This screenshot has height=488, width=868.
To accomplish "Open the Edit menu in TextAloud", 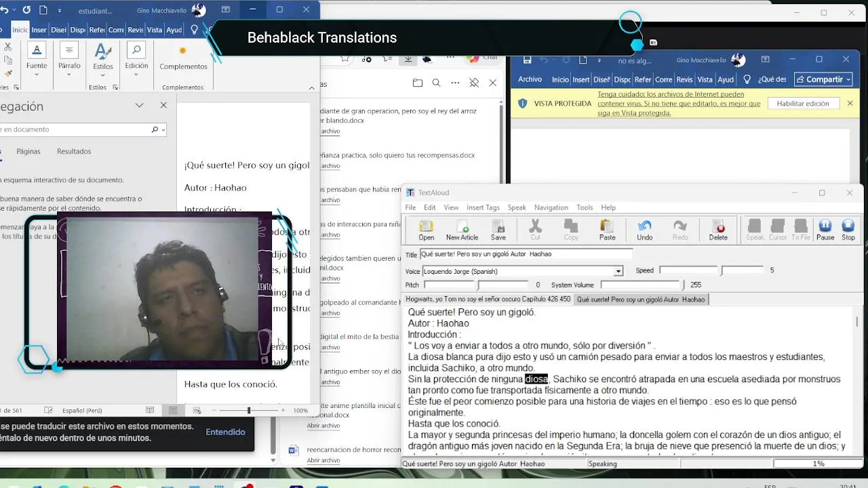I will click(x=430, y=207).
